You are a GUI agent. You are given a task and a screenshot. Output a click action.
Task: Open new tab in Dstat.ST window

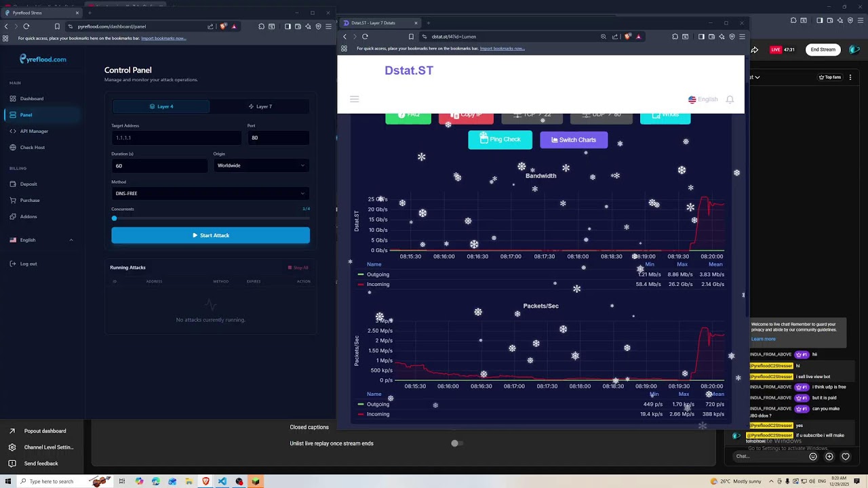pyautogui.click(x=428, y=23)
